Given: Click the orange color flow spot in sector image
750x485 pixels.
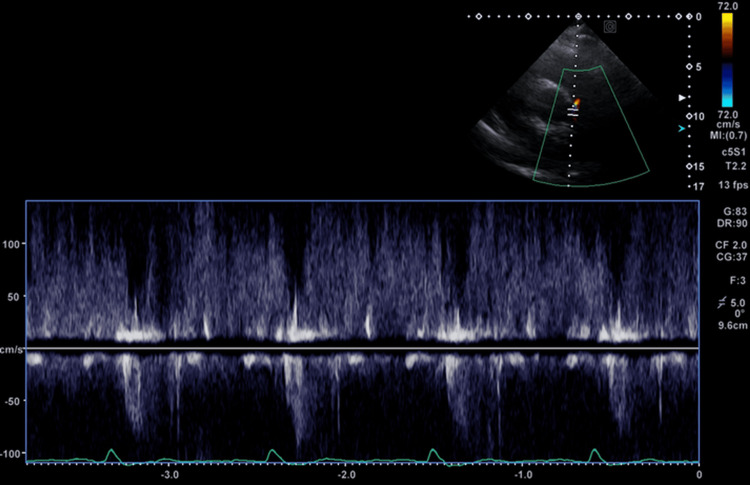Looking at the screenshot, I should click(x=577, y=102).
